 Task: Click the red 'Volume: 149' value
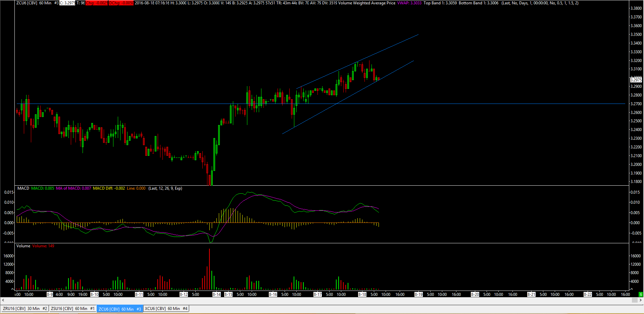pos(43,246)
